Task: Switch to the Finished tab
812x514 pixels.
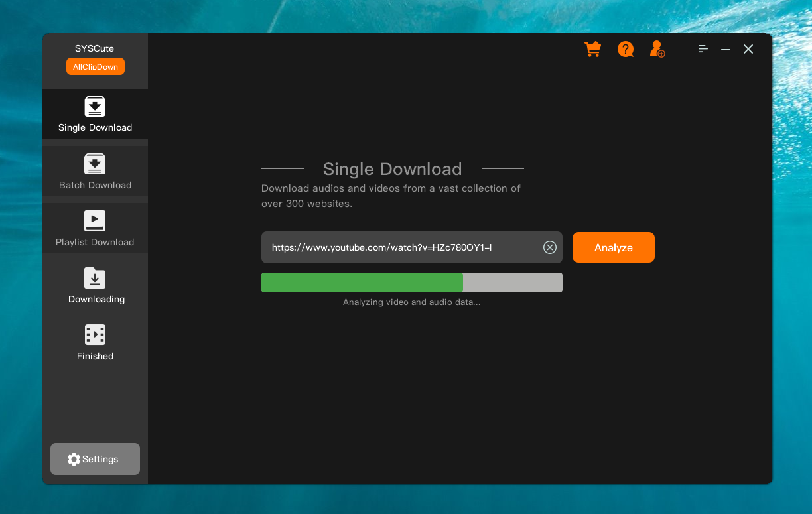Action: pyautogui.click(x=95, y=356)
